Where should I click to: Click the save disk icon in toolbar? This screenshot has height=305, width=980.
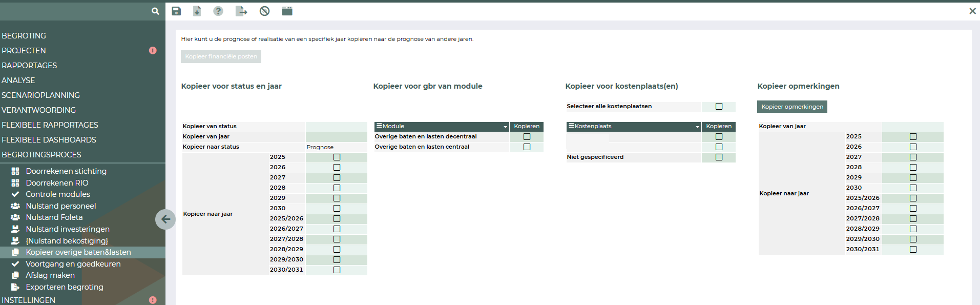(176, 11)
